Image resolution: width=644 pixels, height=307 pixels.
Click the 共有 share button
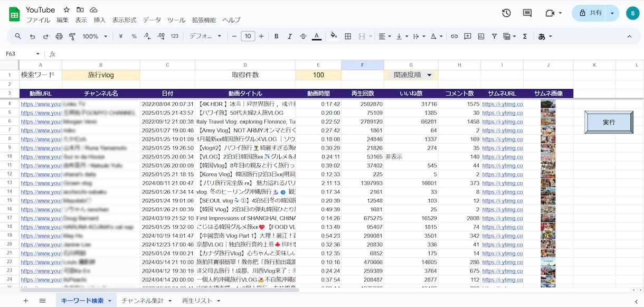(590, 13)
